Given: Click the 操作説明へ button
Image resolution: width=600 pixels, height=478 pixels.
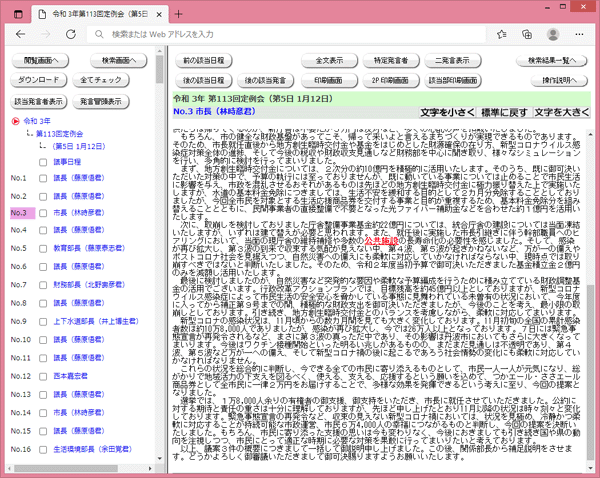Looking at the screenshot, I should (559, 80).
